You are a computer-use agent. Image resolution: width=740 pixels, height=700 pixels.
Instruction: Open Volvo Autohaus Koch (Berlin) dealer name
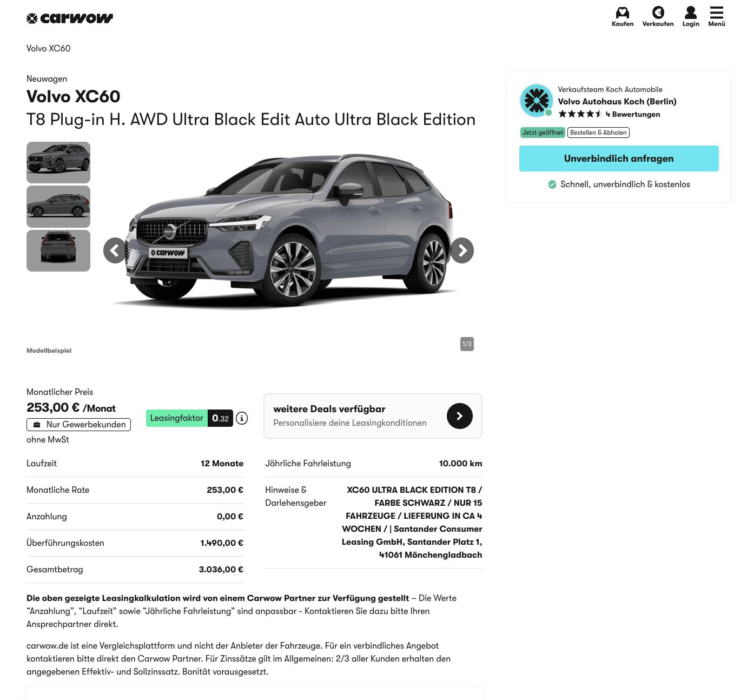[x=617, y=101]
